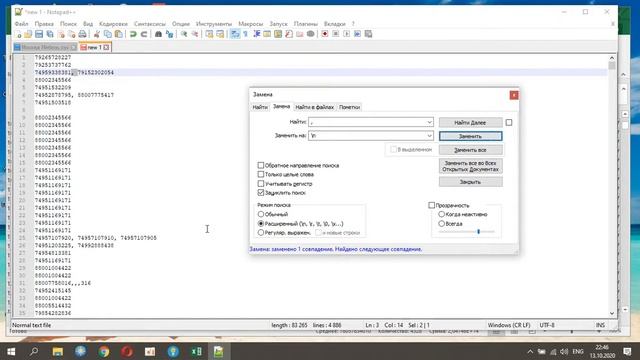
Task: Click the Stop recording macro icon
Action: tap(336, 34)
